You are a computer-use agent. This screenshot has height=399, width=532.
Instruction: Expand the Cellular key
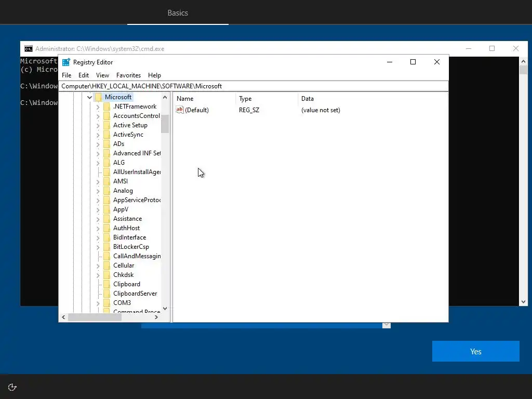[98, 265]
